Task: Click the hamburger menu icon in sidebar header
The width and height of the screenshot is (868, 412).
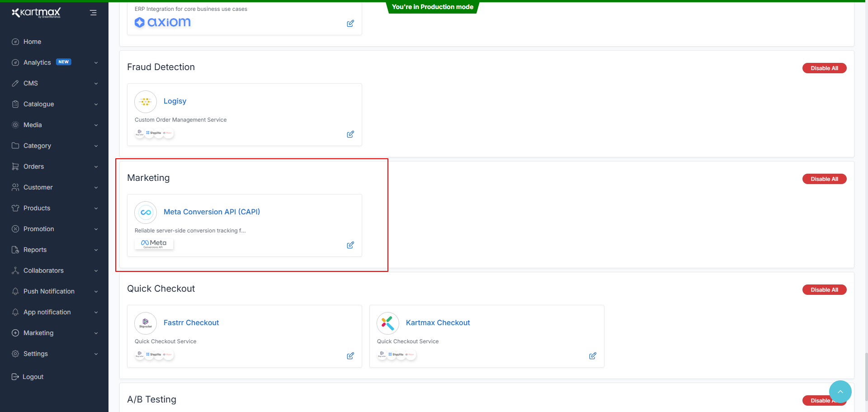Action: (x=93, y=13)
